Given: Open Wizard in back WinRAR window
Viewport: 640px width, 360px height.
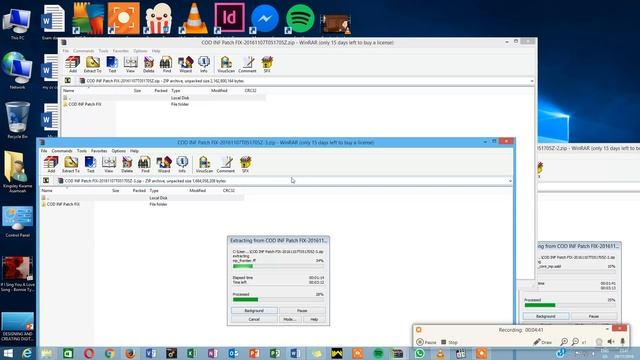Looking at the screenshot, I should (185, 64).
